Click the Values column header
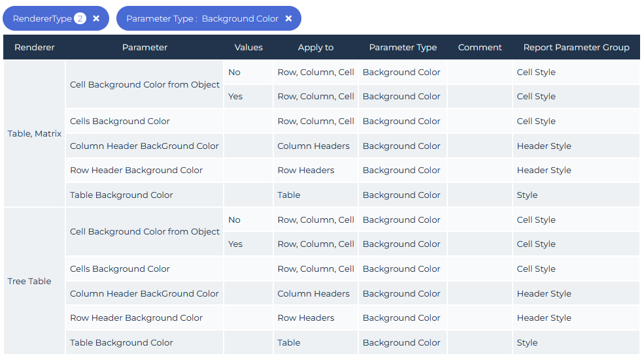The width and height of the screenshot is (644, 358). click(248, 47)
